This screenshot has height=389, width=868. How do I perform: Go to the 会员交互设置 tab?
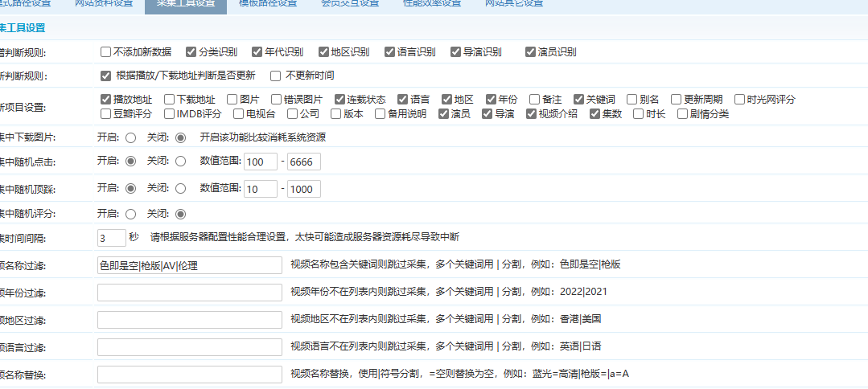click(350, 4)
